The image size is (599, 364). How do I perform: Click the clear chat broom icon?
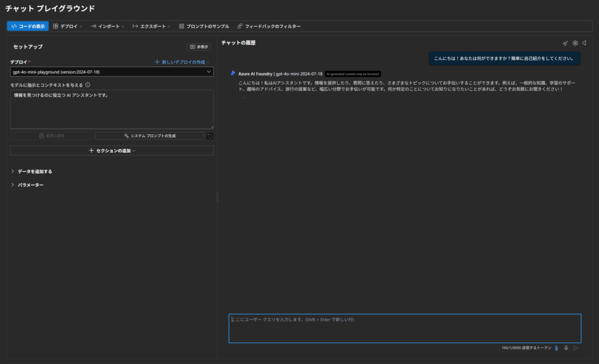tap(565, 43)
